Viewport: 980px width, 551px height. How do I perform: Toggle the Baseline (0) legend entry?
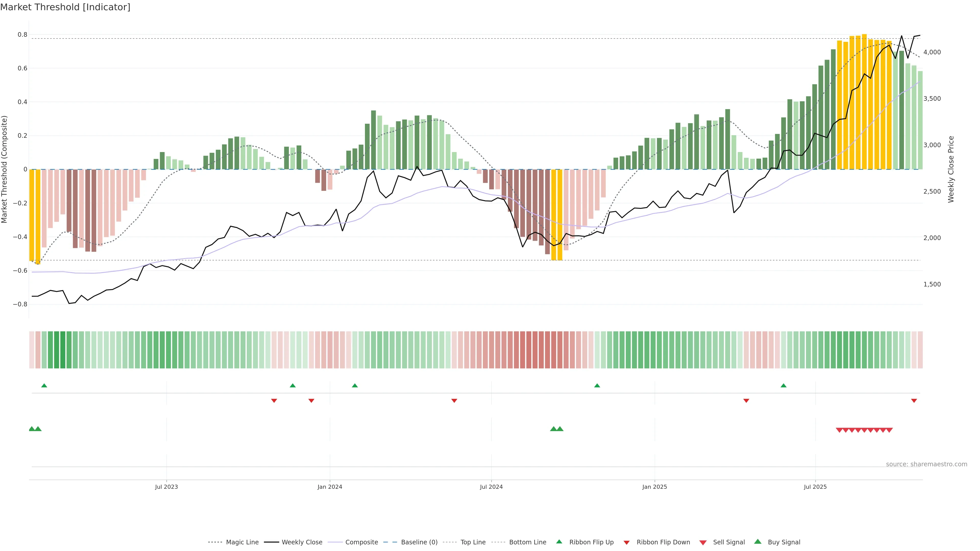419,542
